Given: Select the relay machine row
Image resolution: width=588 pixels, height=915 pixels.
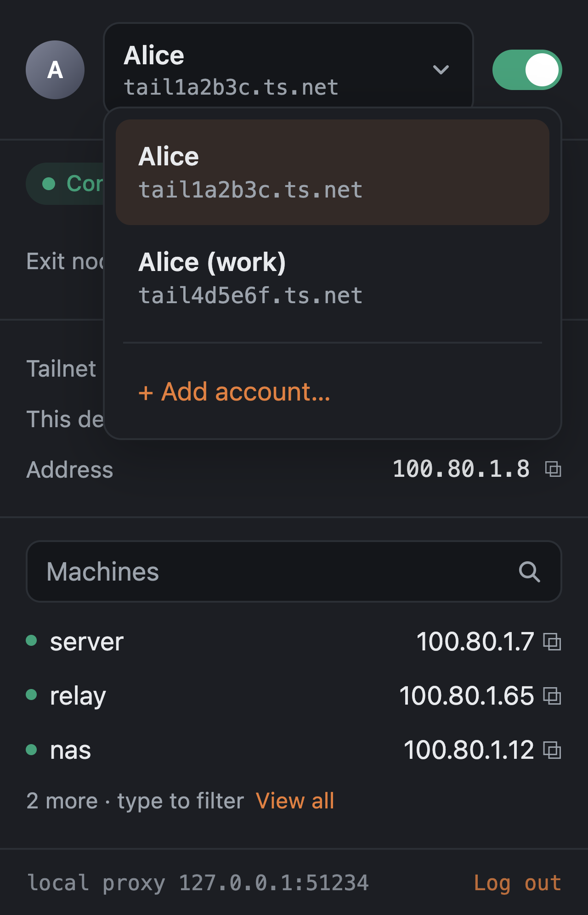Looking at the screenshot, I should click(x=294, y=696).
